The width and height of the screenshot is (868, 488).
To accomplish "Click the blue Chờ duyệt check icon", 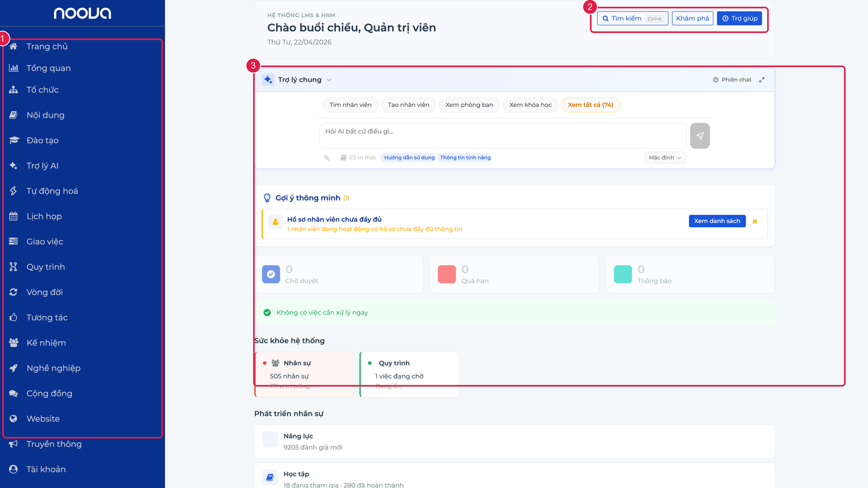I will point(271,274).
